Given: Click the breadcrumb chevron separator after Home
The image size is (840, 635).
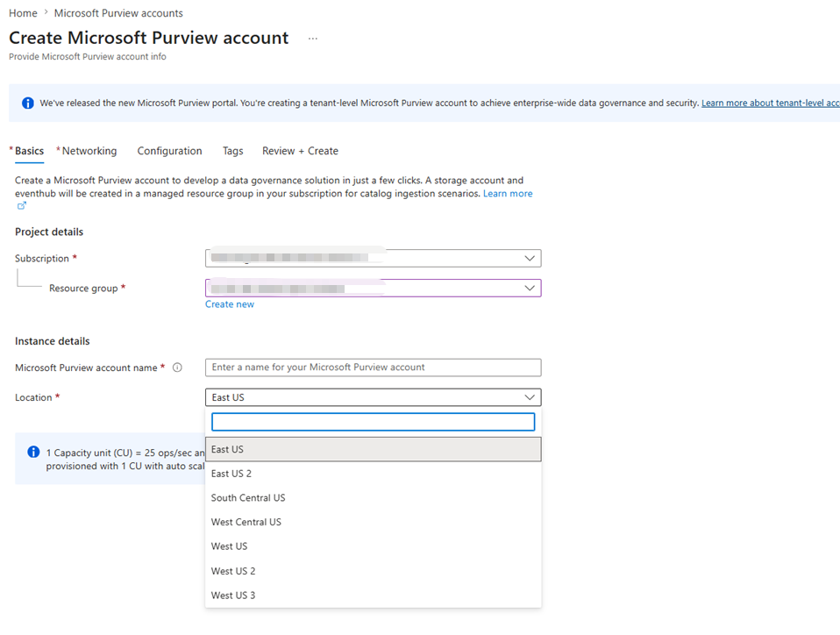Looking at the screenshot, I should point(46,13).
